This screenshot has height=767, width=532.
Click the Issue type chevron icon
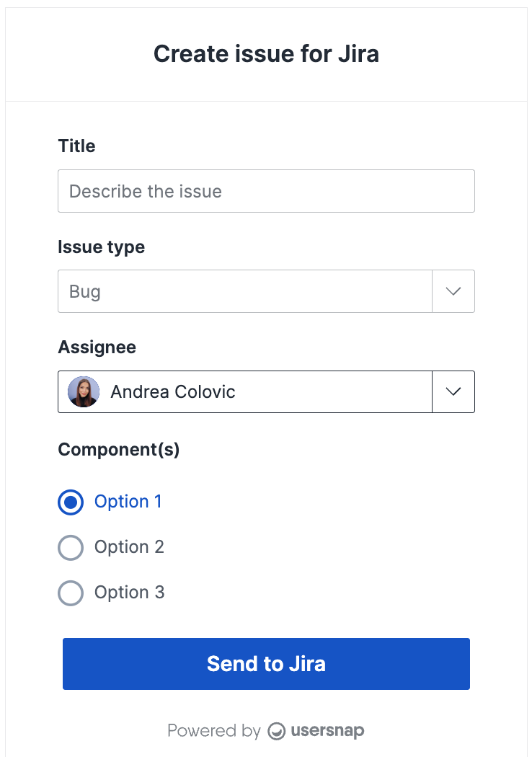(x=453, y=291)
